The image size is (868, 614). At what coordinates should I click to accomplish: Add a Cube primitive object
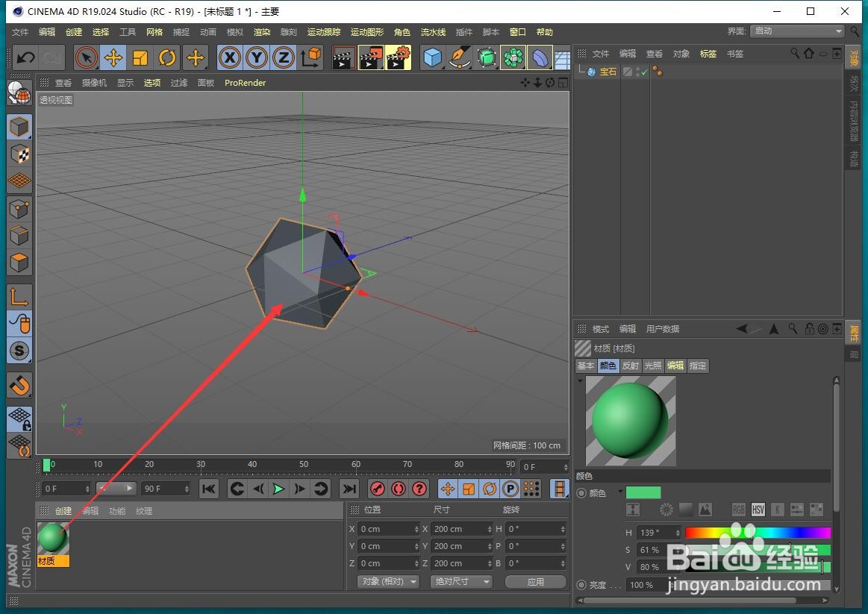pyautogui.click(x=432, y=57)
